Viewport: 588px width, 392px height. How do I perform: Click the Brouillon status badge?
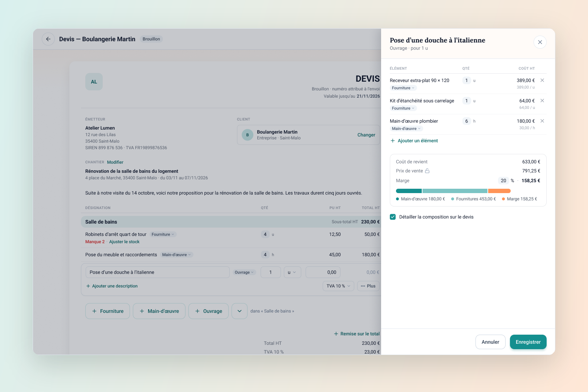pyautogui.click(x=151, y=39)
